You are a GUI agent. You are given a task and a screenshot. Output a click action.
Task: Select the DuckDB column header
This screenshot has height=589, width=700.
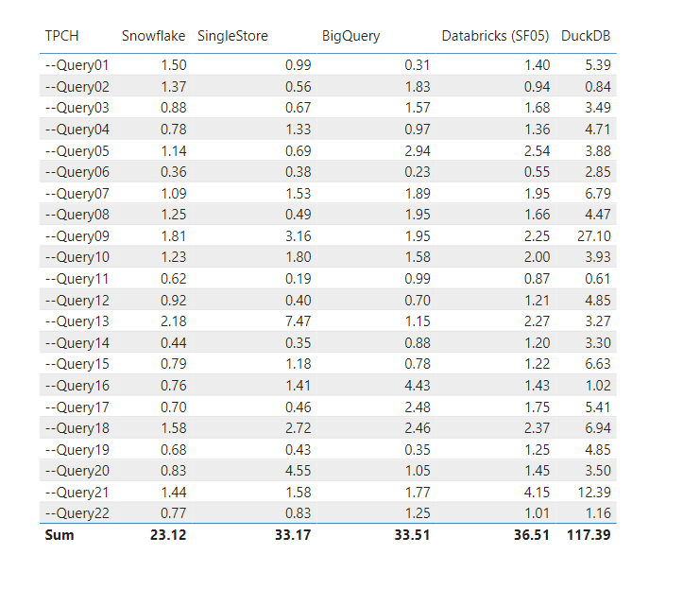pyautogui.click(x=586, y=36)
